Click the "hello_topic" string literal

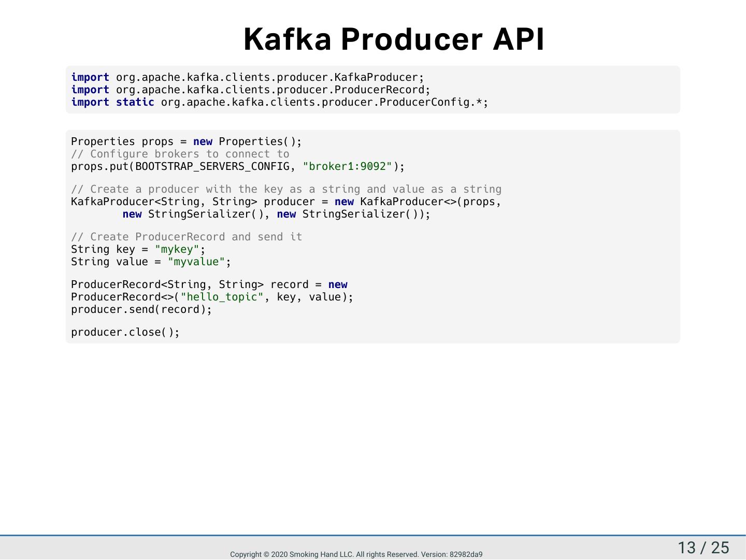point(222,297)
